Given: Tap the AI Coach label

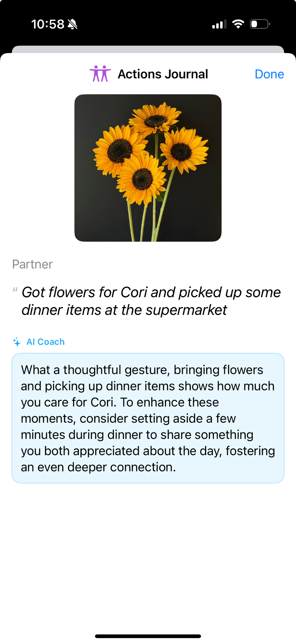Looking at the screenshot, I should pos(46,342).
